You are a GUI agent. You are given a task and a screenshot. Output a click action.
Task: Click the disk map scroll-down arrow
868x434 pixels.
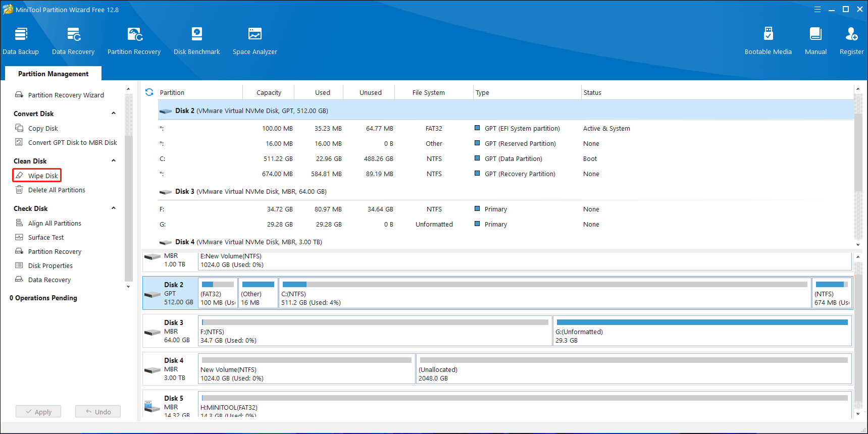(x=858, y=414)
